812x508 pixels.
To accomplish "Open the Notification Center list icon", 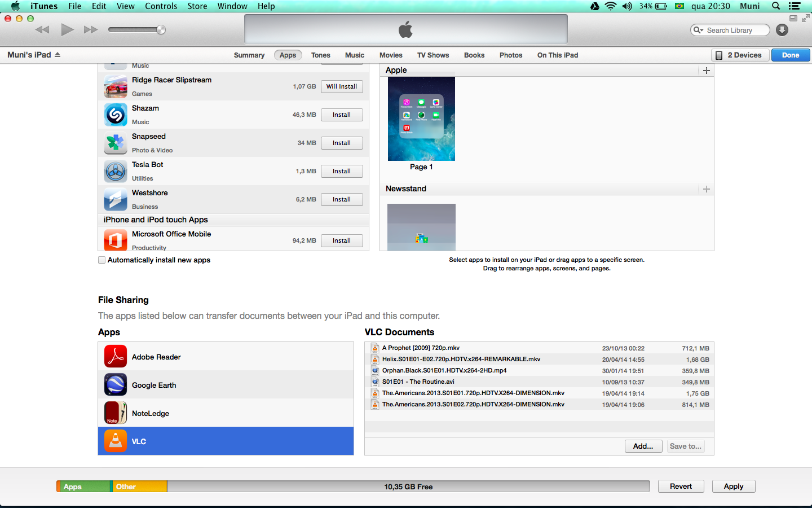I will click(x=795, y=6).
